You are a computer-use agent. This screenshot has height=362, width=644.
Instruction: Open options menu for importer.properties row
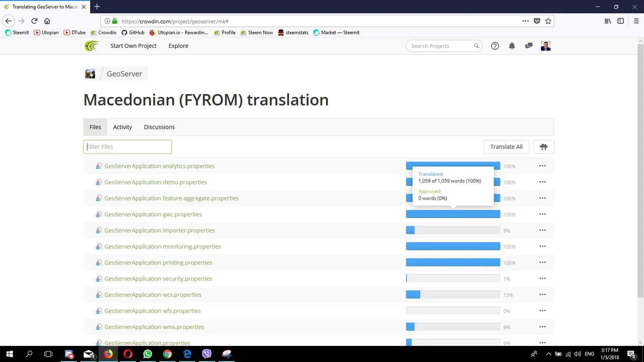click(542, 230)
